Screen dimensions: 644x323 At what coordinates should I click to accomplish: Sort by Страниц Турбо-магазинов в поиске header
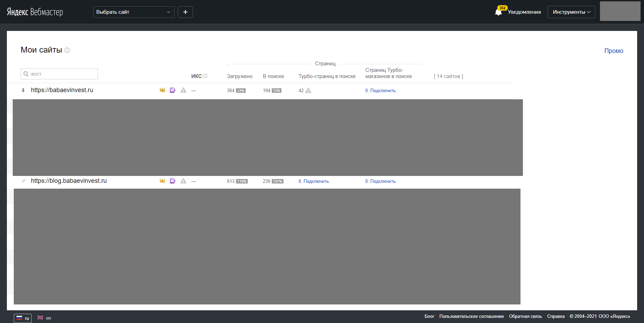pyautogui.click(x=389, y=73)
